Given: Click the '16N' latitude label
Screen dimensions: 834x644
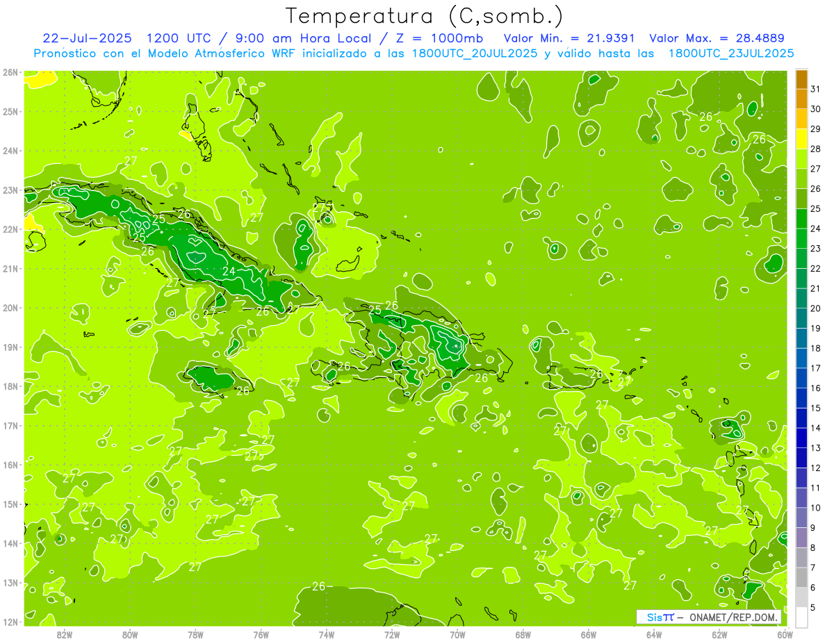Looking at the screenshot, I should click(x=10, y=465).
